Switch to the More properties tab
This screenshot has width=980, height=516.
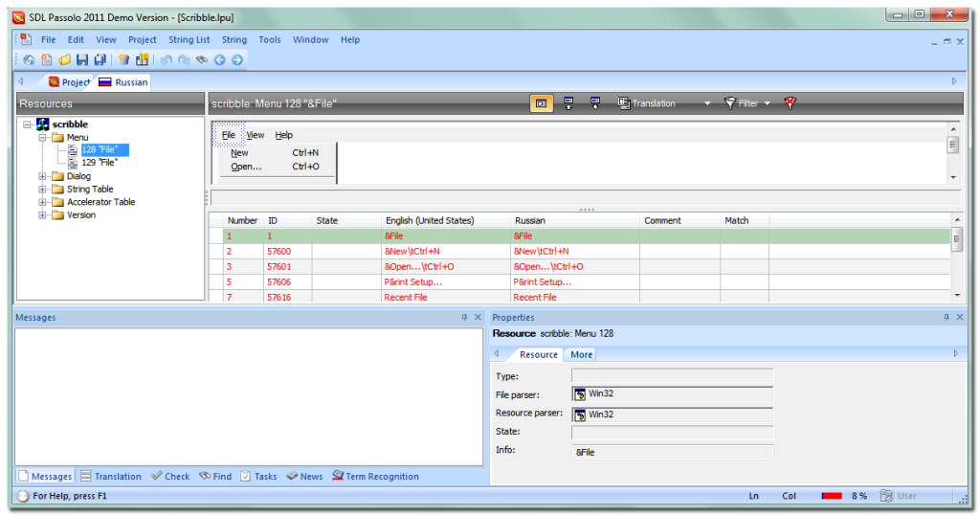pos(581,354)
